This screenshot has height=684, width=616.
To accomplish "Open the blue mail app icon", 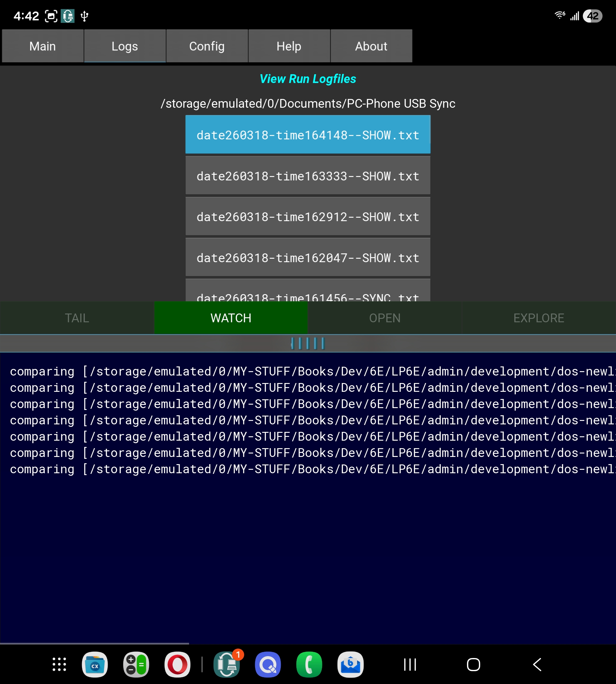I will click(350, 664).
